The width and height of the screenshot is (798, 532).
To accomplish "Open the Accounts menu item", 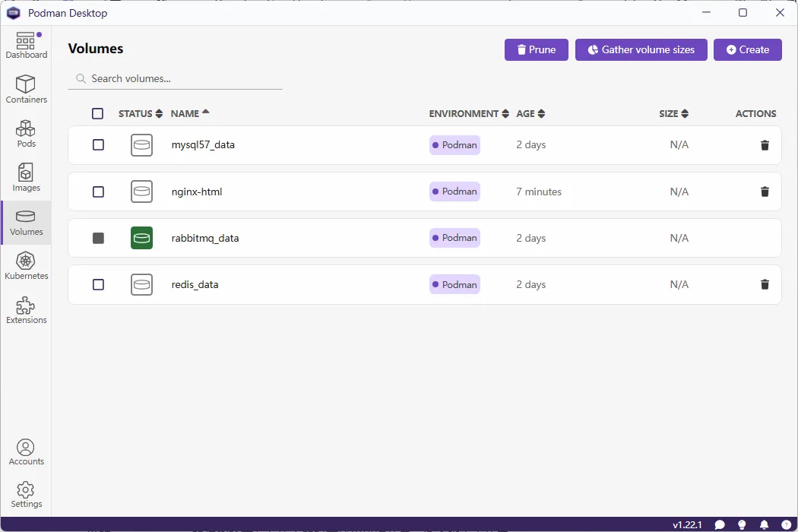I will pyautogui.click(x=26, y=451).
